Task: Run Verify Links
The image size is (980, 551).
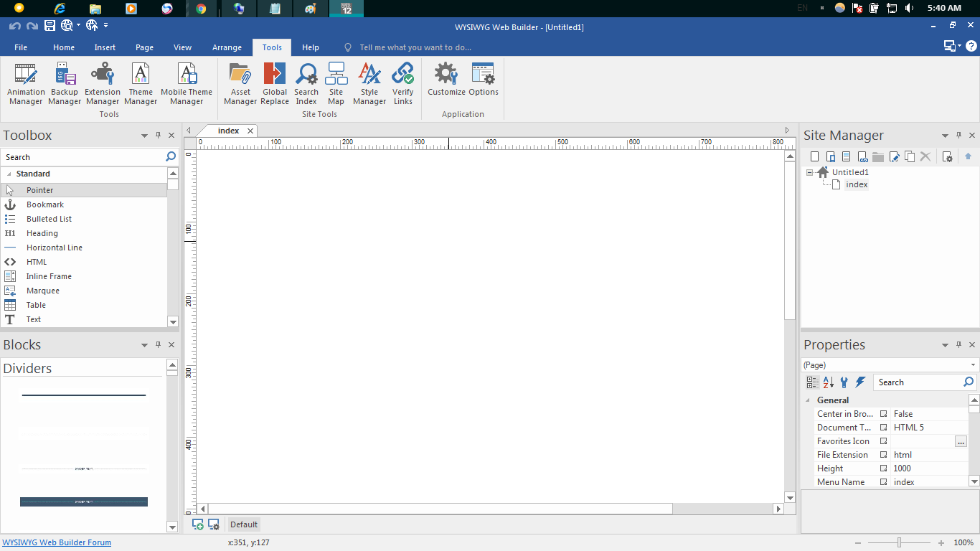Action: 403,84
